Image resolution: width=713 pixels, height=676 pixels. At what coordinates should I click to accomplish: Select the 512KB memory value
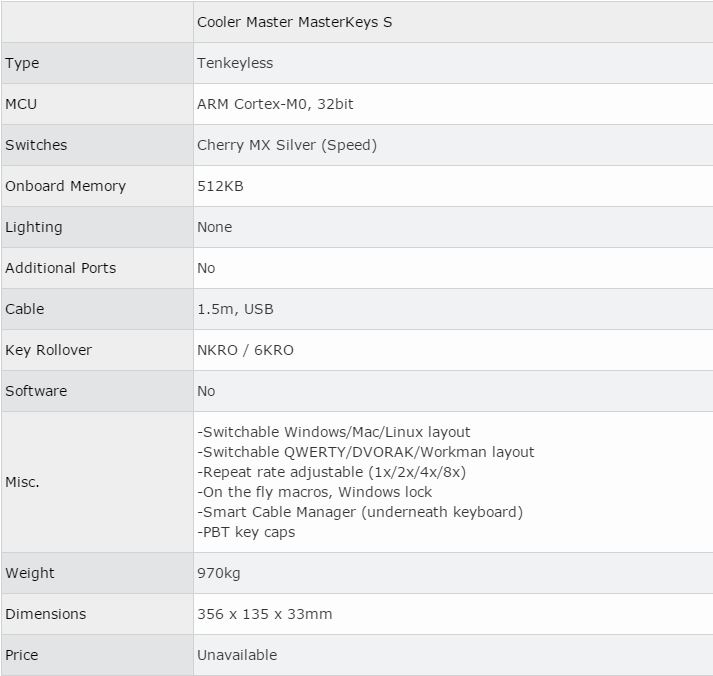(220, 186)
